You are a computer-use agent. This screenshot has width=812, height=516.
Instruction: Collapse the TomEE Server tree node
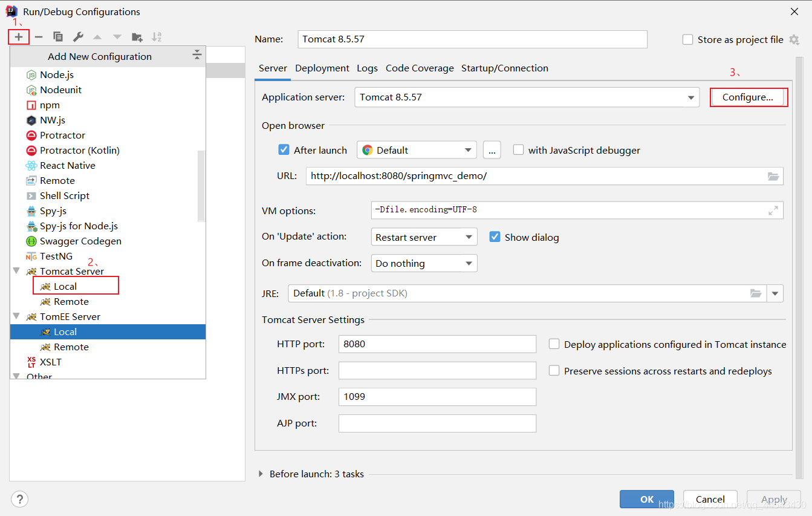click(x=17, y=316)
